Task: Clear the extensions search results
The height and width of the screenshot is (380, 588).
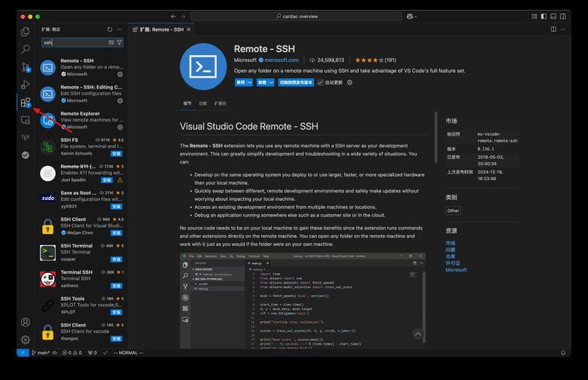Action: pyautogui.click(x=111, y=43)
